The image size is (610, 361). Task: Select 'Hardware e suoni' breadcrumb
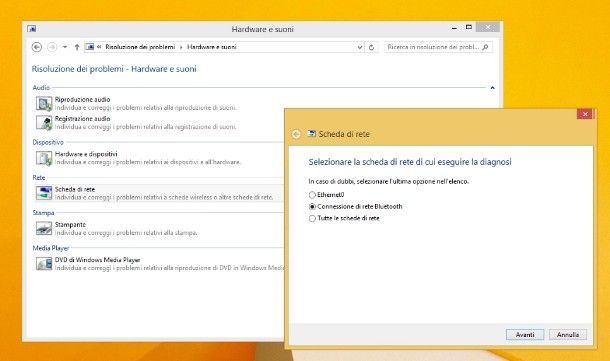212,47
